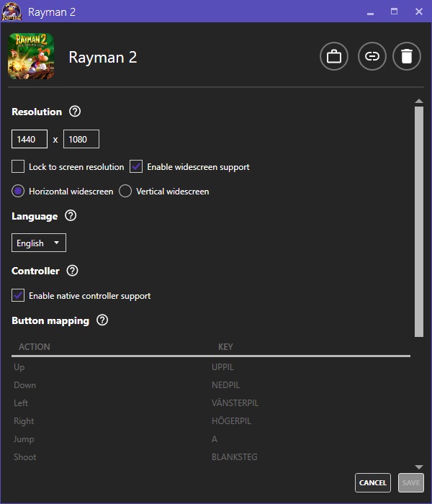The width and height of the screenshot is (432, 504).
Task: Click the Rayman 2 game cover thumbnail
Action: coord(31,56)
